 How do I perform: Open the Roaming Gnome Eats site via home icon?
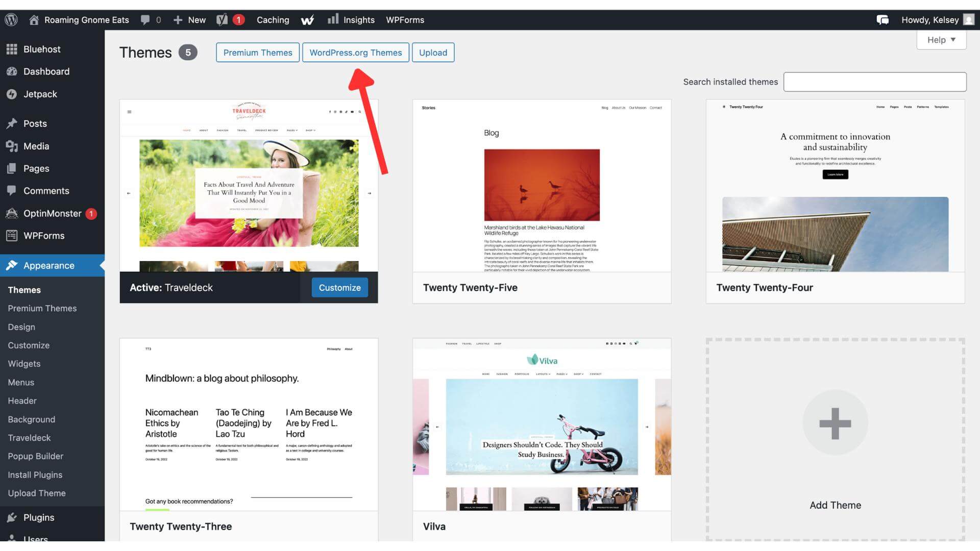click(34, 19)
